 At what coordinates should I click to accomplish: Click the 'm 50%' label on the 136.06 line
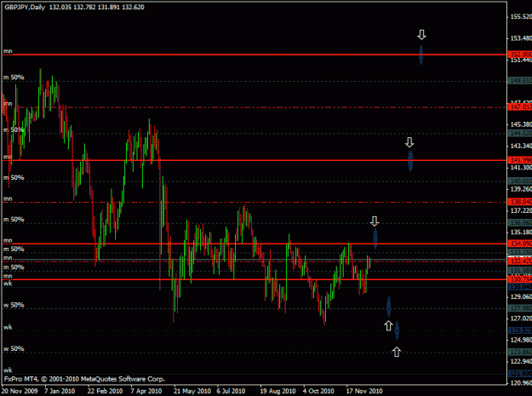pos(14,219)
